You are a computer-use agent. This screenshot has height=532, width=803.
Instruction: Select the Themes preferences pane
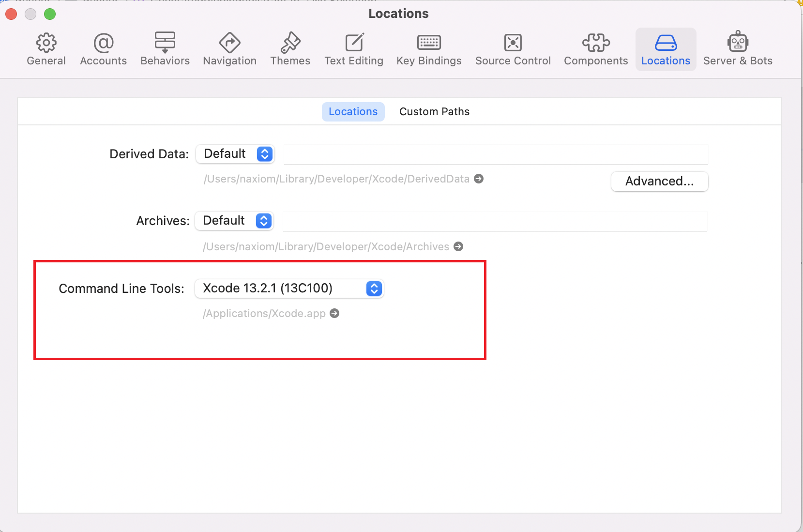(290, 49)
